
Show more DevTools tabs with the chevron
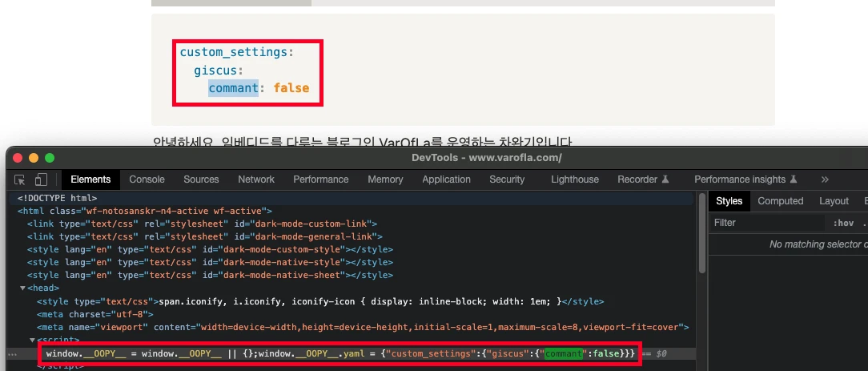pos(825,179)
